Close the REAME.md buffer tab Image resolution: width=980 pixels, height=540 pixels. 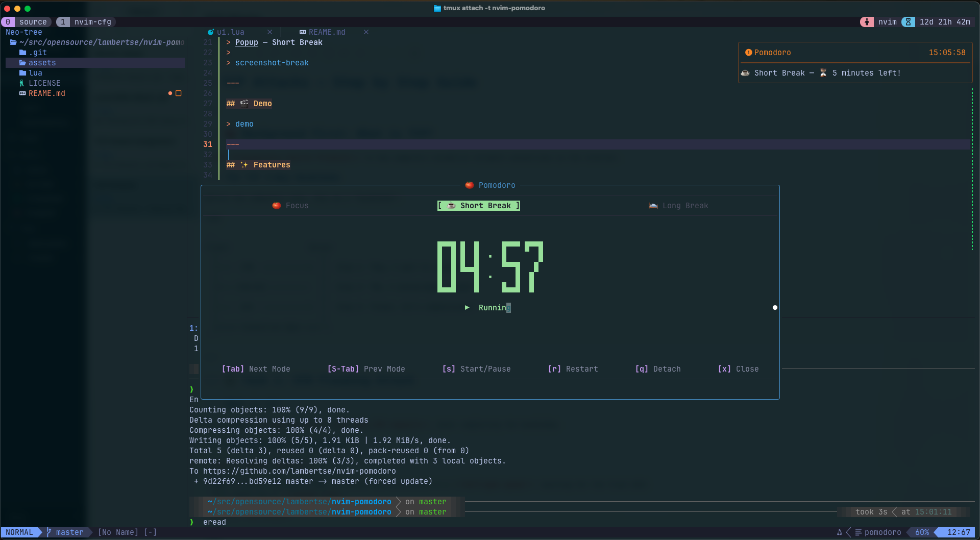click(366, 32)
